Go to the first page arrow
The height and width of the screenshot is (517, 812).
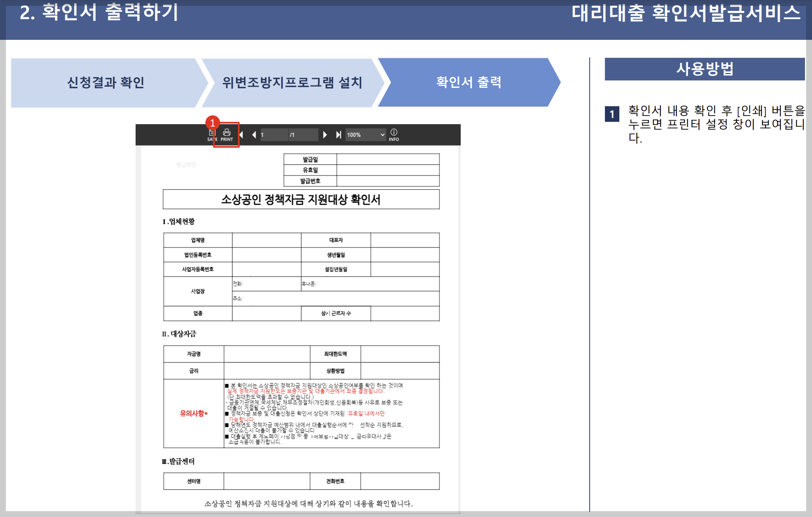(242, 135)
